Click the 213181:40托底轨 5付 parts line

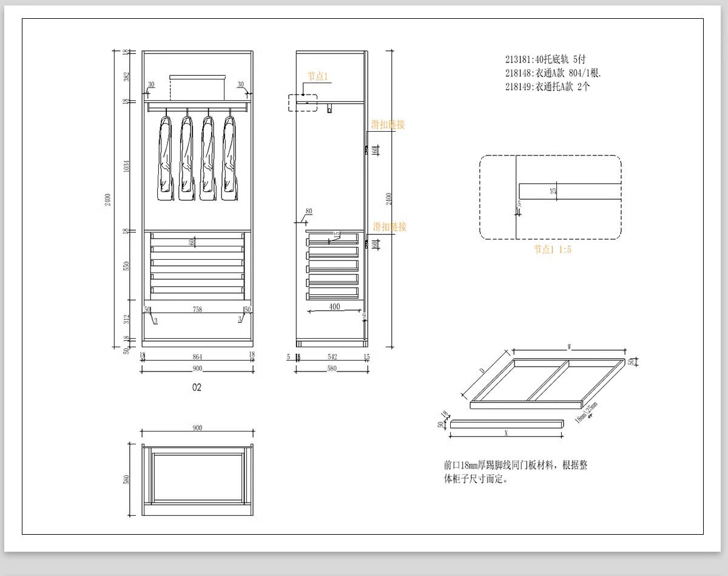click(x=545, y=59)
